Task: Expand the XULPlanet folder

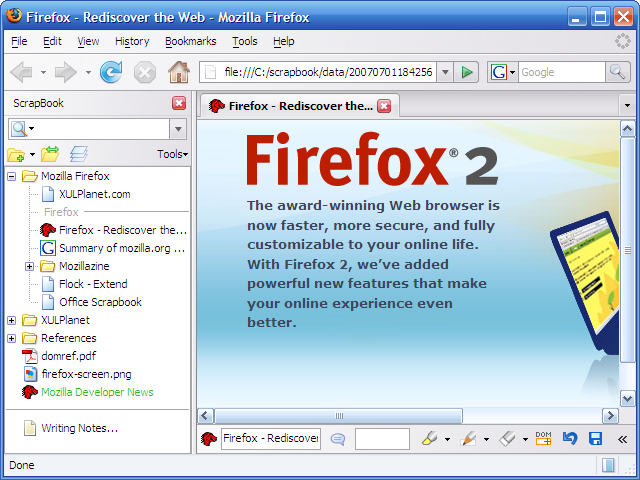Action: pyautogui.click(x=12, y=320)
